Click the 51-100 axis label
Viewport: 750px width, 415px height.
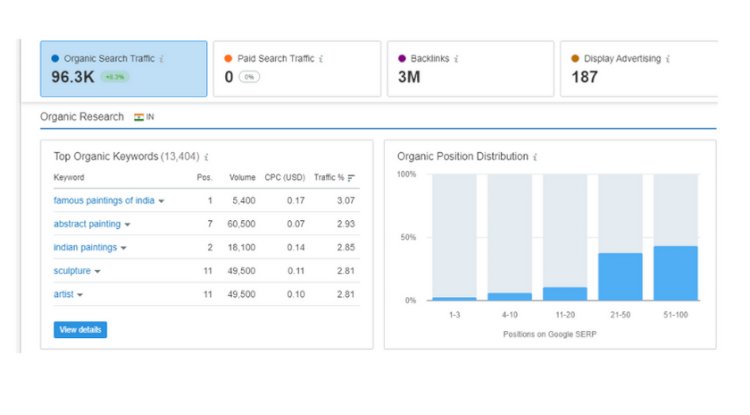coord(675,315)
